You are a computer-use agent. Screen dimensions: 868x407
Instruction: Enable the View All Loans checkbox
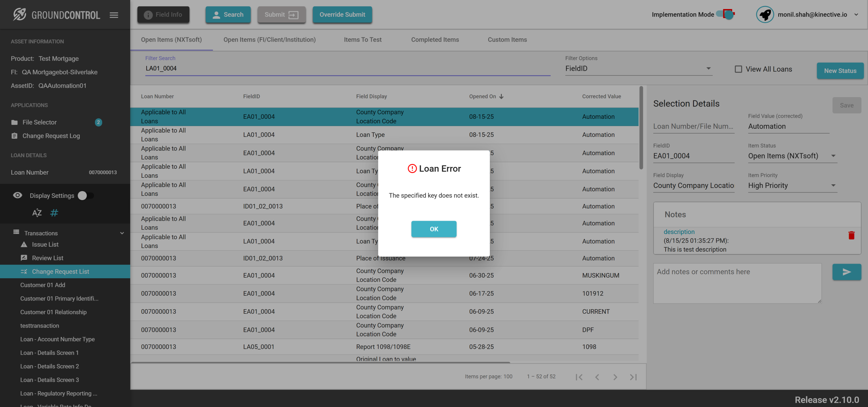[738, 69]
